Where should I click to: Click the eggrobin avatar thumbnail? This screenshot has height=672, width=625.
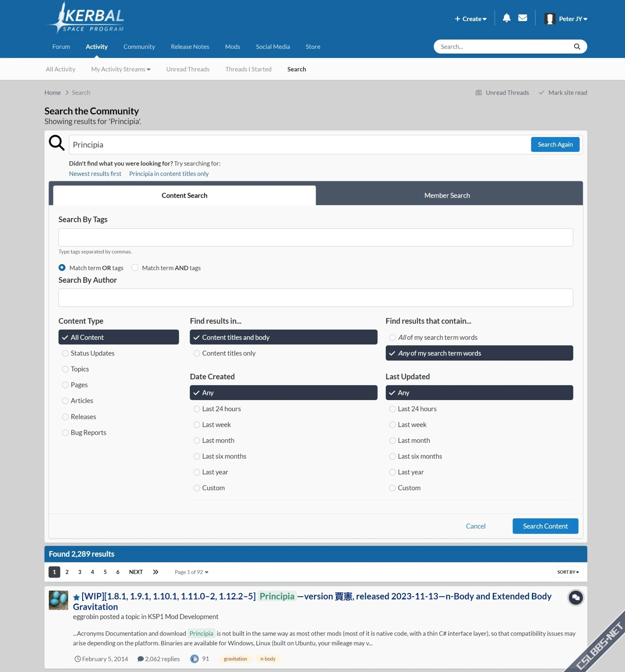tap(58, 600)
